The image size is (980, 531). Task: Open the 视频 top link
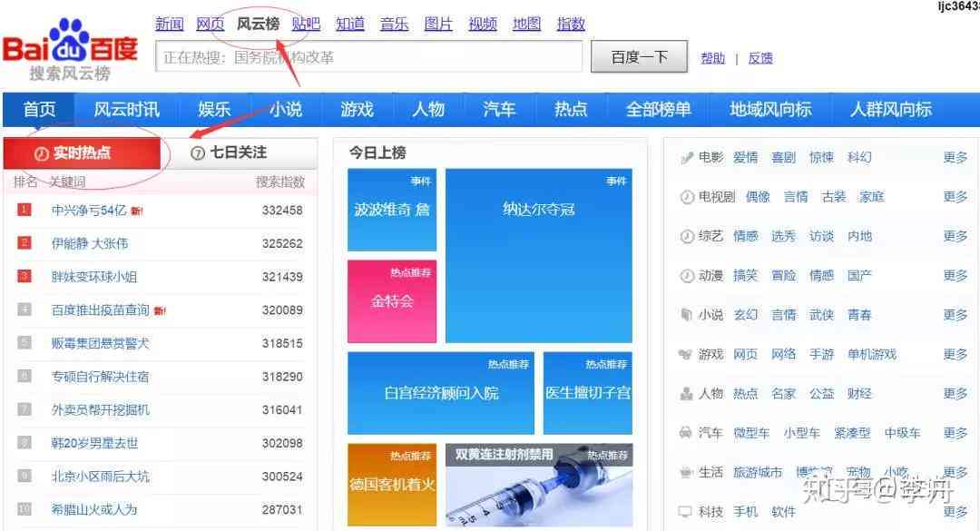(x=483, y=24)
